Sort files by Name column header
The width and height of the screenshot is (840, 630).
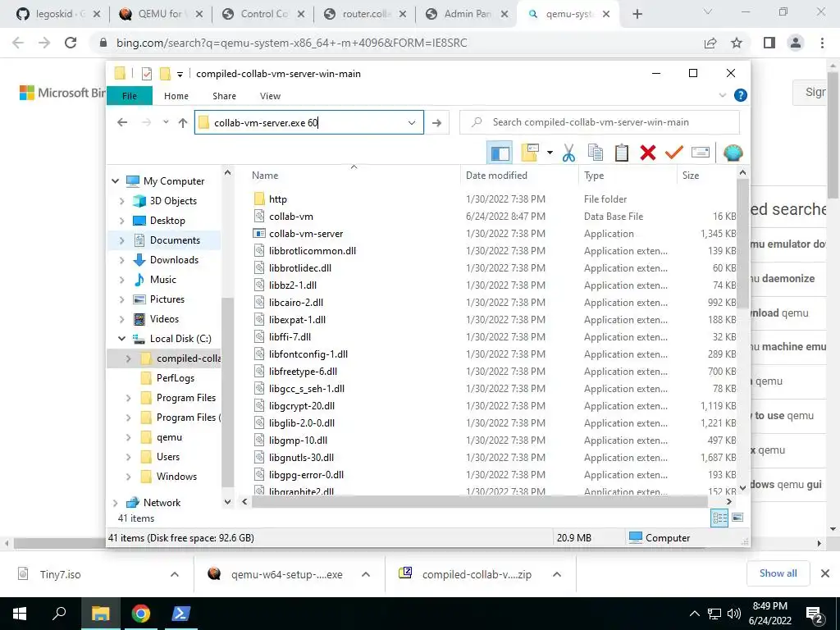(x=265, y=176)
